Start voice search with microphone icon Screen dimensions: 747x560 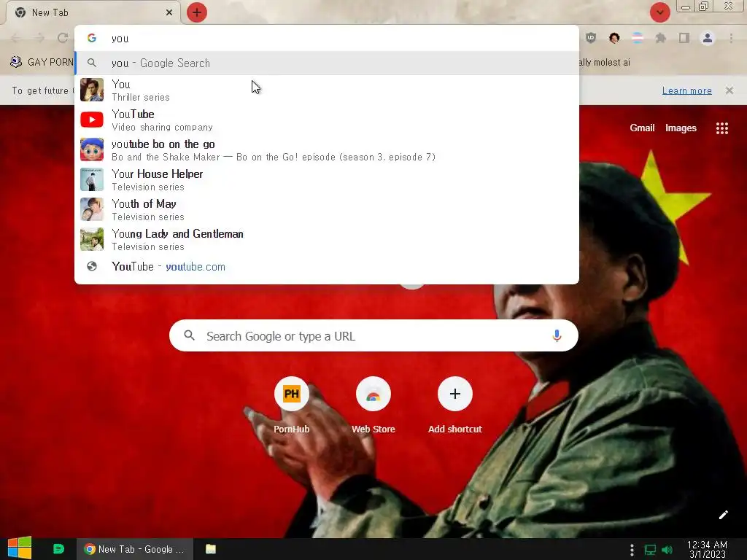point(557,335)
